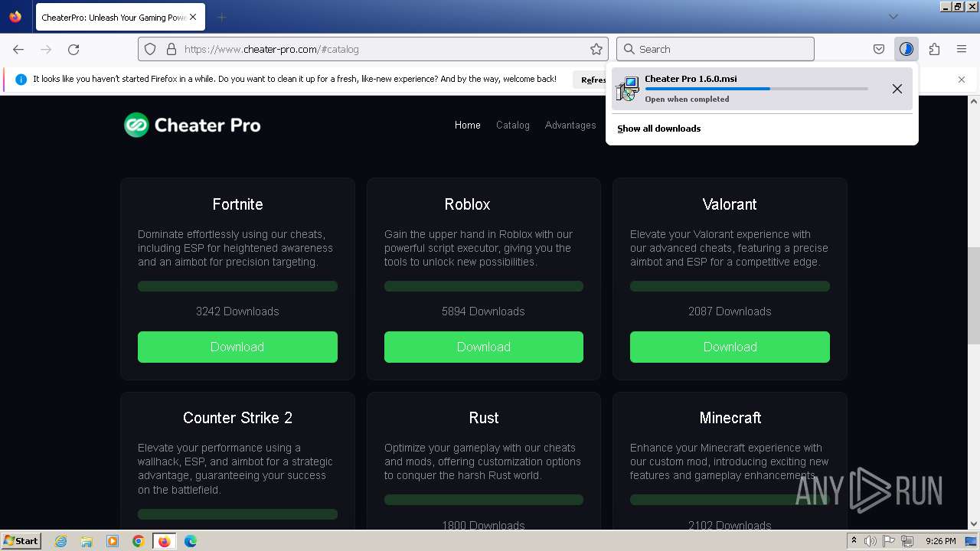This screenshot has height=551, width=980.
Task: Click the Roblox green progress bar
Action: pos(484,286)
